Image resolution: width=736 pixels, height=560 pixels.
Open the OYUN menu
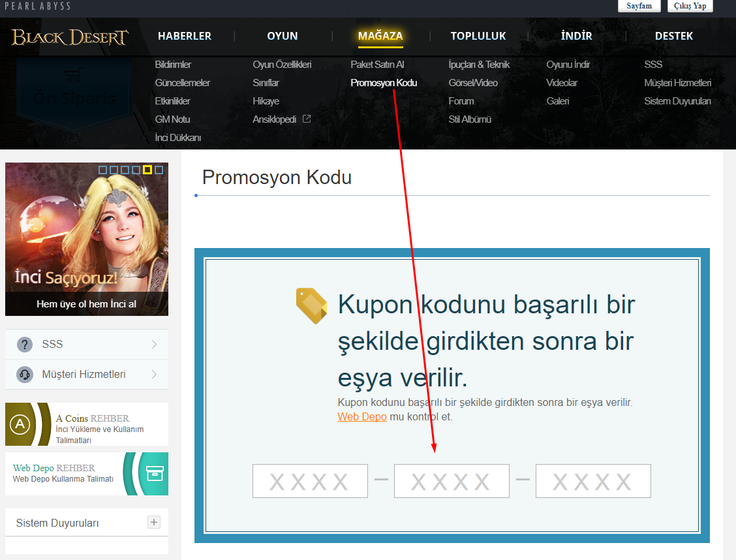click(x=282, y=36)
